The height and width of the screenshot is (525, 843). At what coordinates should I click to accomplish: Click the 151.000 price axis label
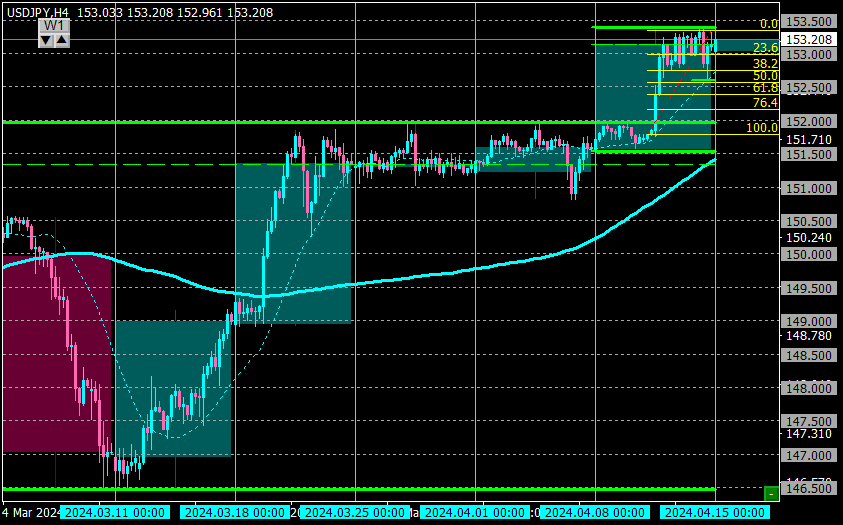pos(809,189)
